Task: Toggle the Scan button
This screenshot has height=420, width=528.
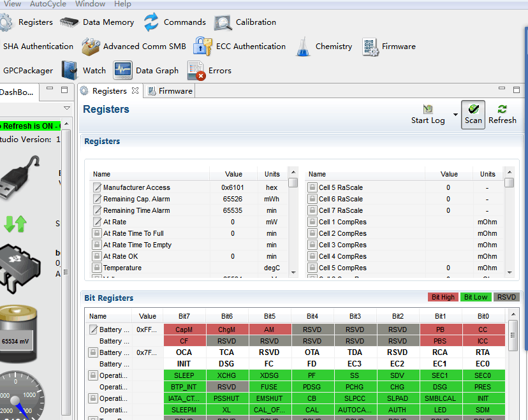Action: point(473,115)
